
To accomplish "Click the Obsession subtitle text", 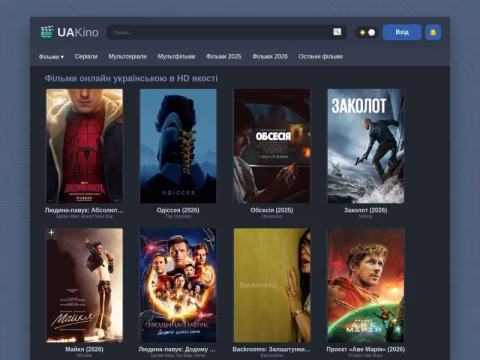I will point(272,217).
